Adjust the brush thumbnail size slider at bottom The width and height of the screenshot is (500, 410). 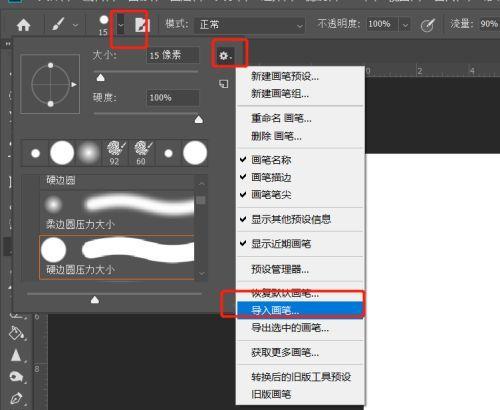[95, 300]
